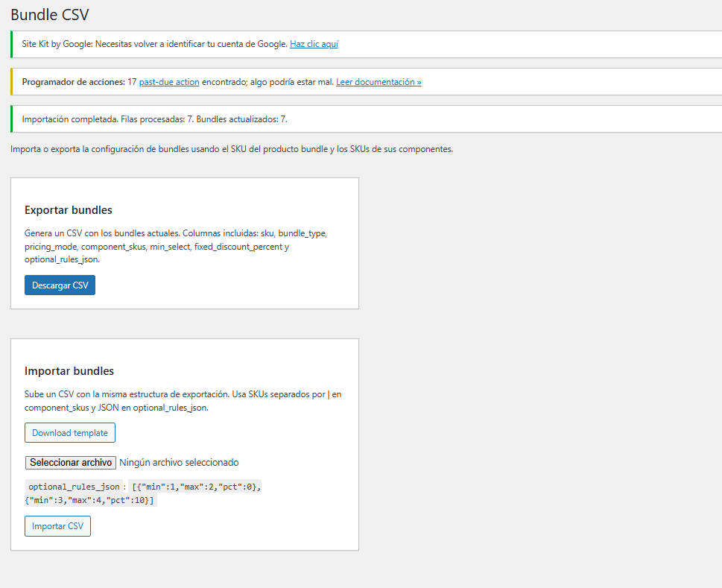Click the "Importar CSV" button
Screen dimensions: 722x588
click(57, 525)
